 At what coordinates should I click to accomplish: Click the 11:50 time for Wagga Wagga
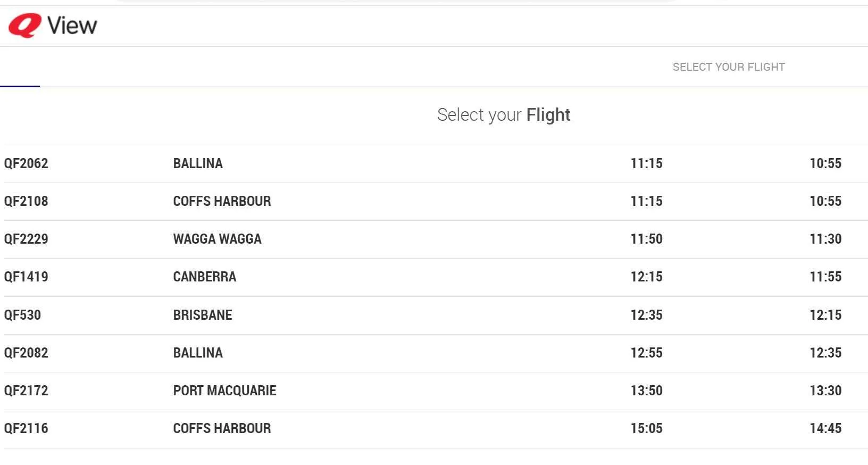pos(646,239)
